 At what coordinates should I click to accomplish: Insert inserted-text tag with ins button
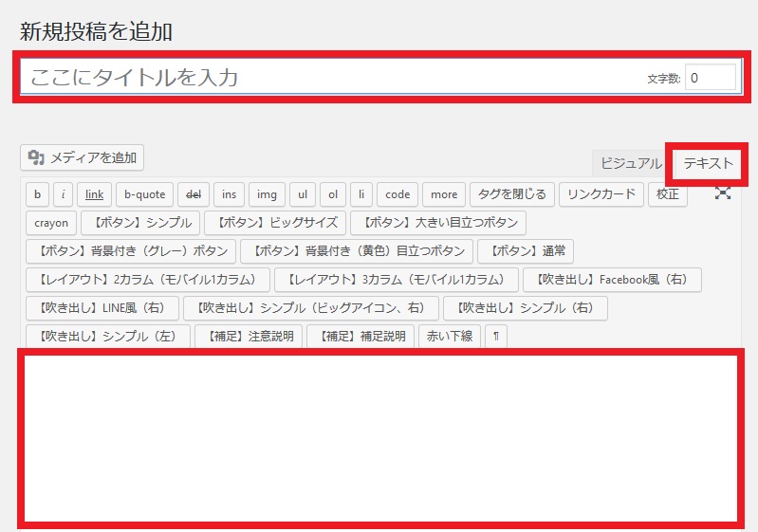(x=230, y=194)
